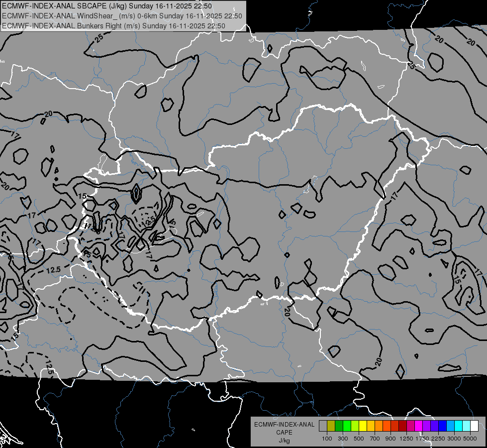Image resolution: width=487 pixels, height=448 pixels.
Task: Click the legend value 900
Action: click(x=390, y=439)
